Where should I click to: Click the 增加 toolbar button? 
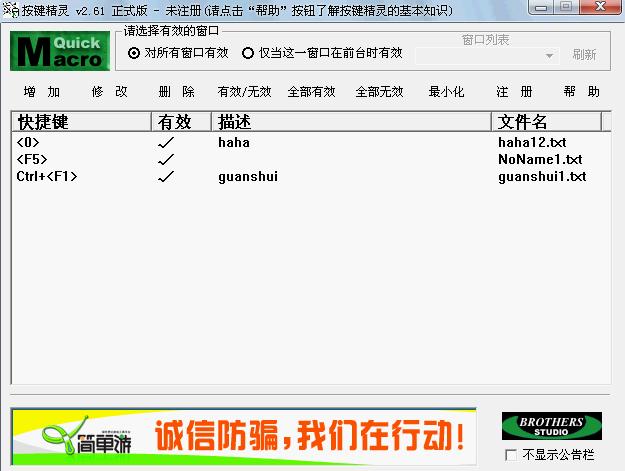(42, 92)
